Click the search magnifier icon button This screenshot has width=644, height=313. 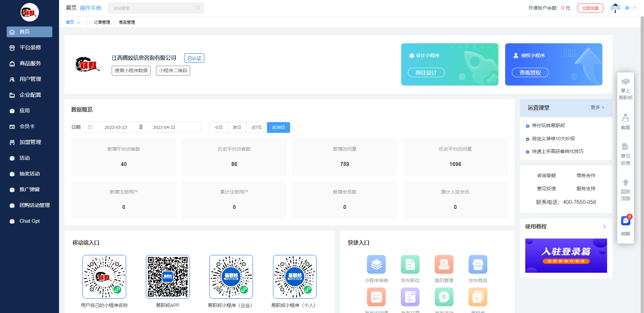coord(198,8)
